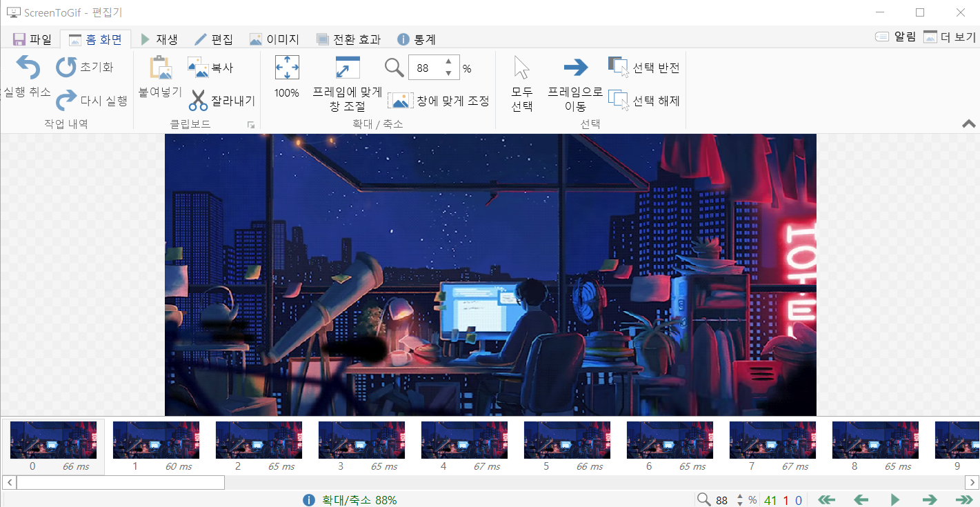Viewport: 980px width, 507px height.
Task: Click the status bar zoom stepper arrows
Action: (x=740, y=500)
